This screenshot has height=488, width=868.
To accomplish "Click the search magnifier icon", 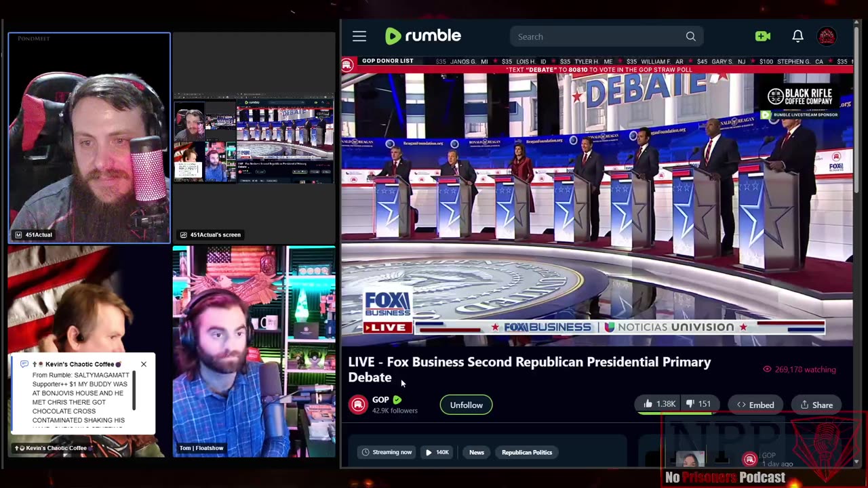I will (x=690, y=37).
